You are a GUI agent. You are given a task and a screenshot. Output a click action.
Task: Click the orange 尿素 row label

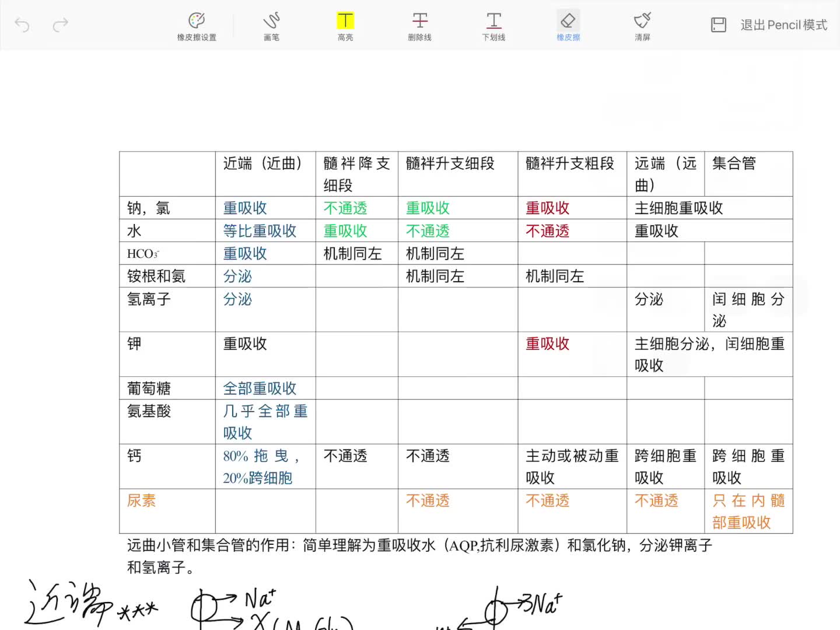pyautogui.click(x=141, y=501)
